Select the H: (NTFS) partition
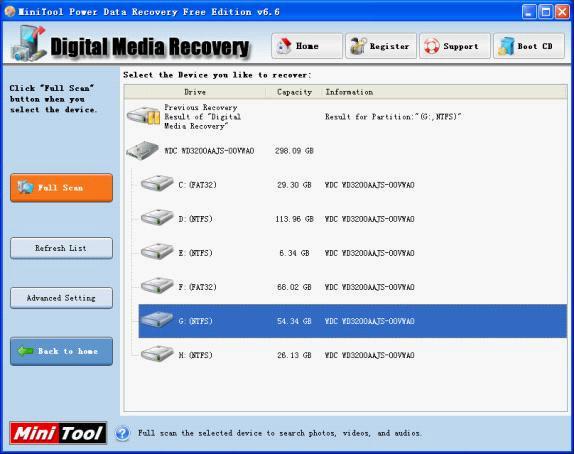Image resolution: width=575 pixels, height=454 pixels. (x=353, y=355)
